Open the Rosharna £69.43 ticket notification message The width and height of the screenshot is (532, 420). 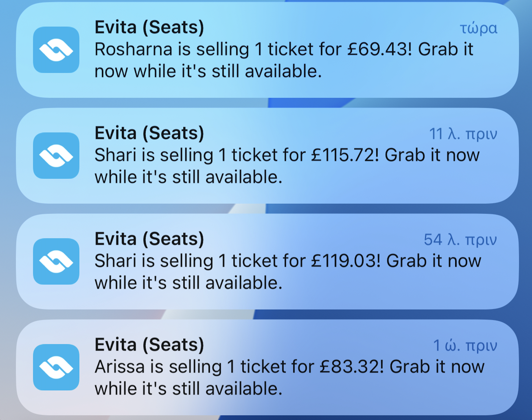point(284,60)
